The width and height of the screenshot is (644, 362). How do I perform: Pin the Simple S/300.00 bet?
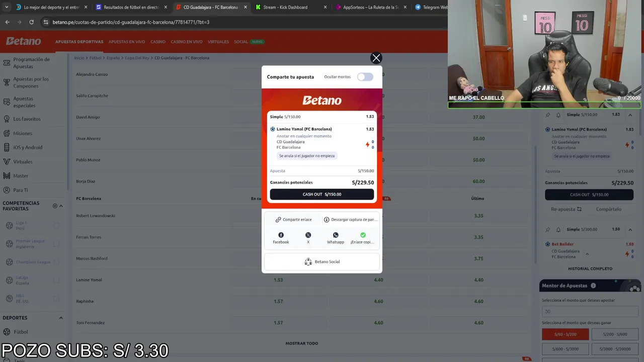[548, 229]
